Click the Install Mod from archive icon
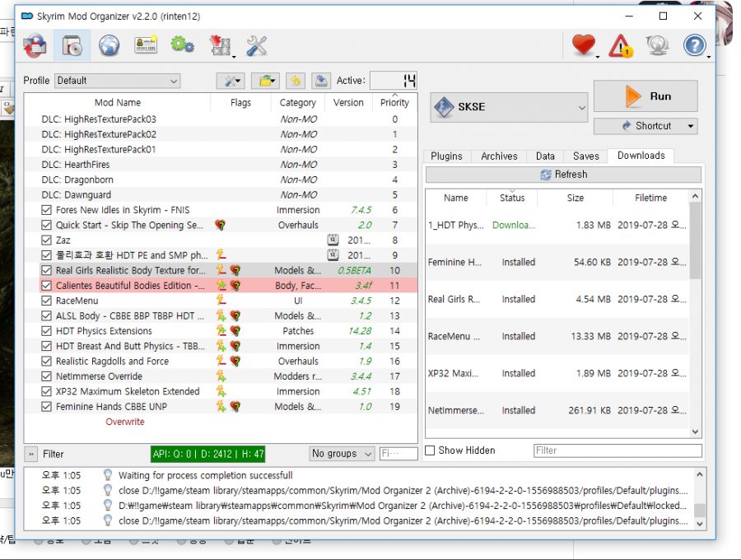 pyautogui.click(x=35, y=46)
